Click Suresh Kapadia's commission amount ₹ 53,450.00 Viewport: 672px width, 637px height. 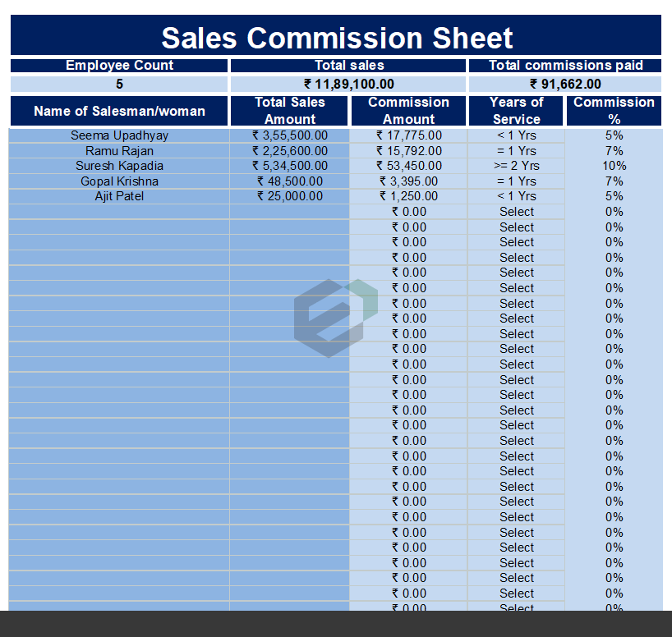(x=408, y=166)
